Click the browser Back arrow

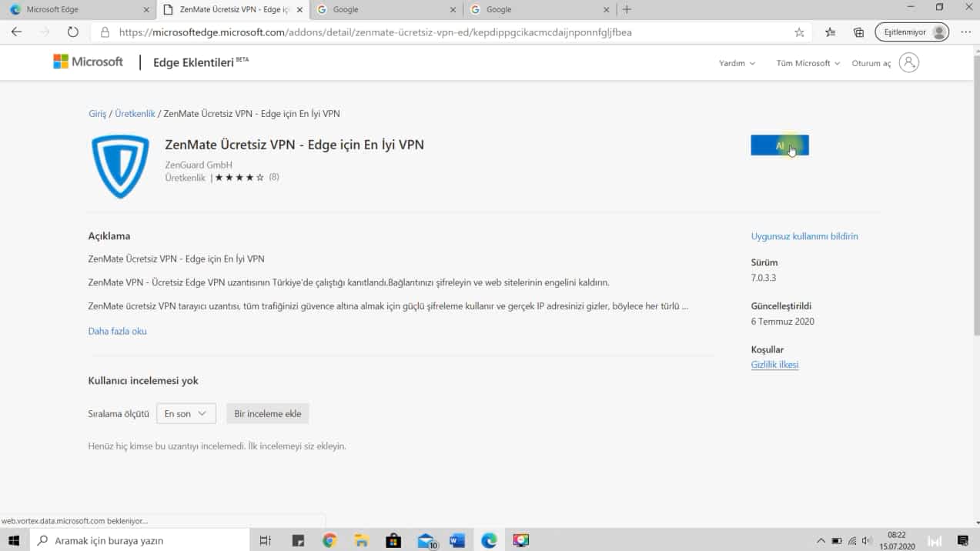tap(16, 32)
